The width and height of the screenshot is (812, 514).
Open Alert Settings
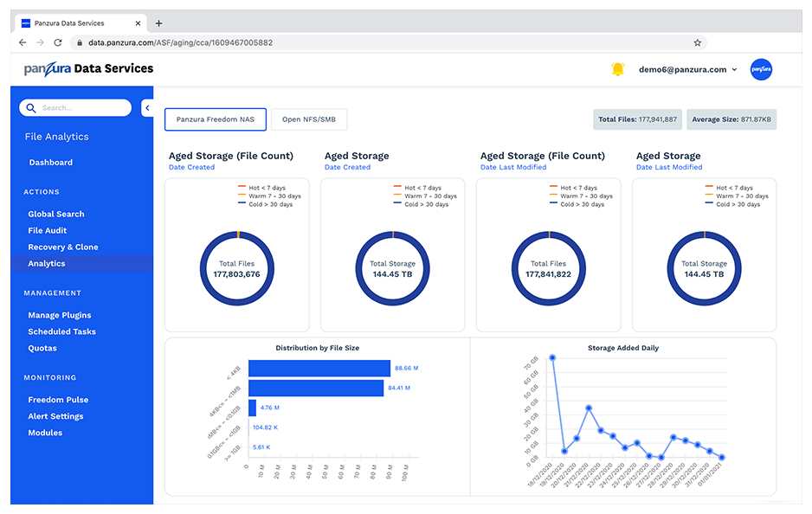[x=55, y=416]
